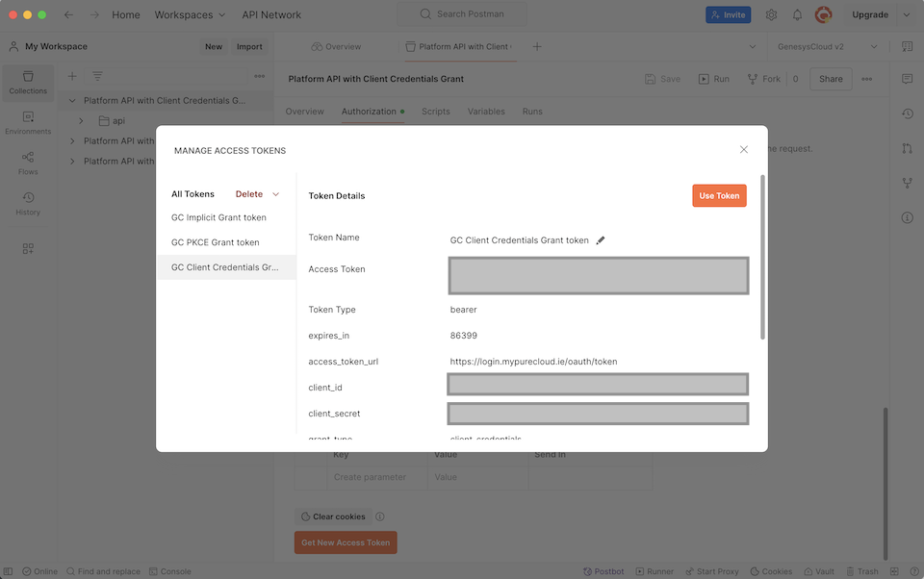This screenshot has width=924, height=579.
Task: Open the Cookies manager in the status bar
Action: point(771,570)
